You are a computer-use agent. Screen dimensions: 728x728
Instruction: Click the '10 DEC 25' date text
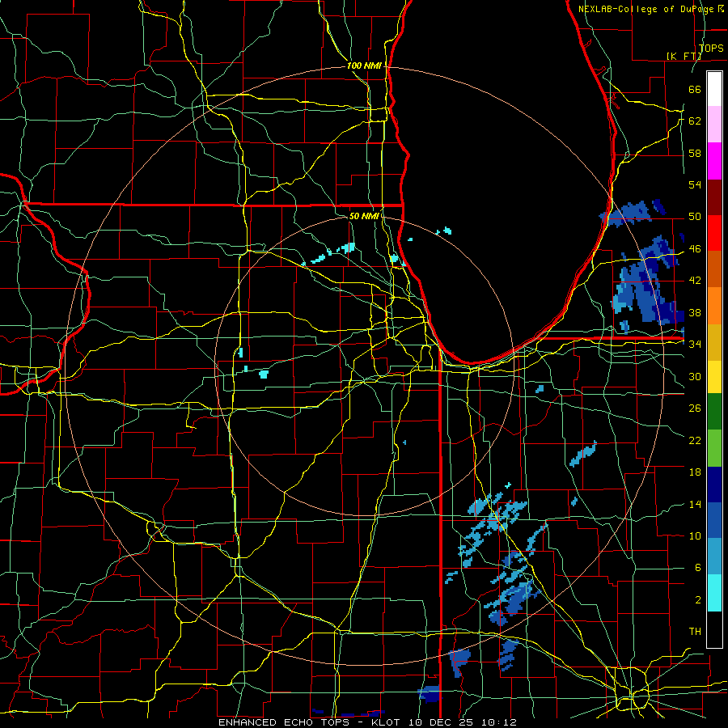440,722
